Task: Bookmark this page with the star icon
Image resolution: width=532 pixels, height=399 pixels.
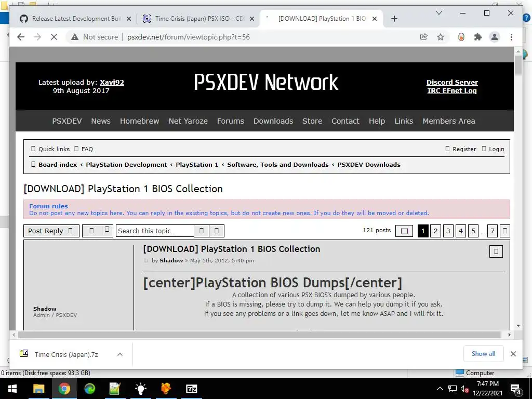Action: (441, 37)
